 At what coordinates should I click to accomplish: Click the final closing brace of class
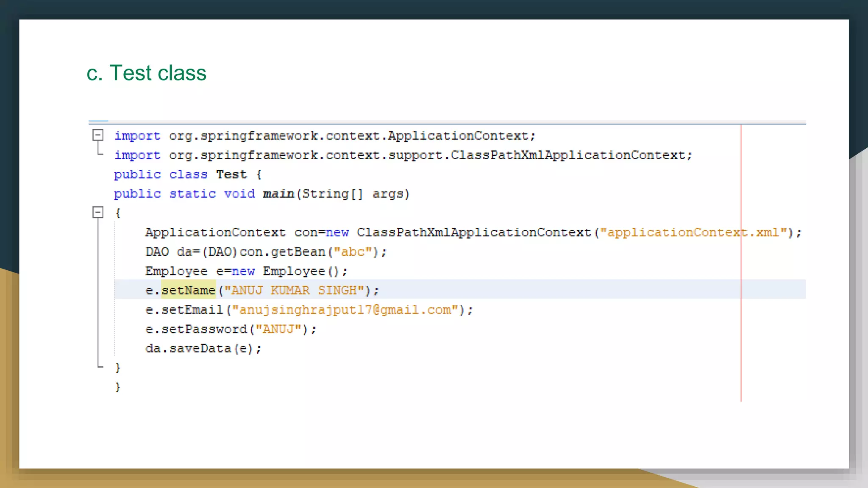118,387
